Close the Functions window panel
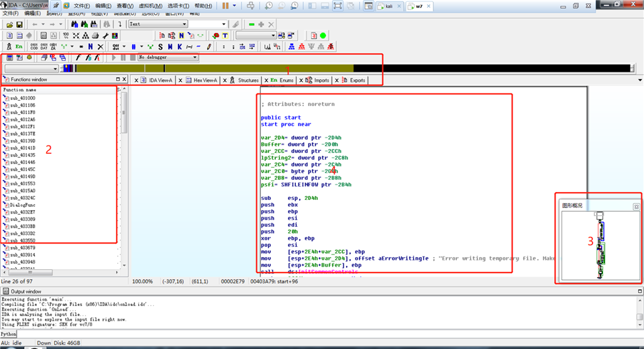Image resolution: width=644 pixels, height=349 pixels. click(125, 79)
